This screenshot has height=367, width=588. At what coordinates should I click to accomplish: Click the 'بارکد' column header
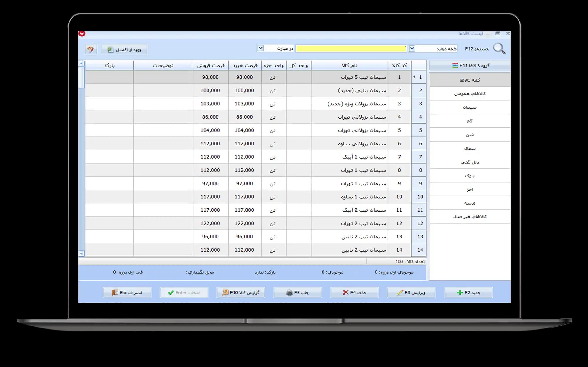tap(109, 65)
